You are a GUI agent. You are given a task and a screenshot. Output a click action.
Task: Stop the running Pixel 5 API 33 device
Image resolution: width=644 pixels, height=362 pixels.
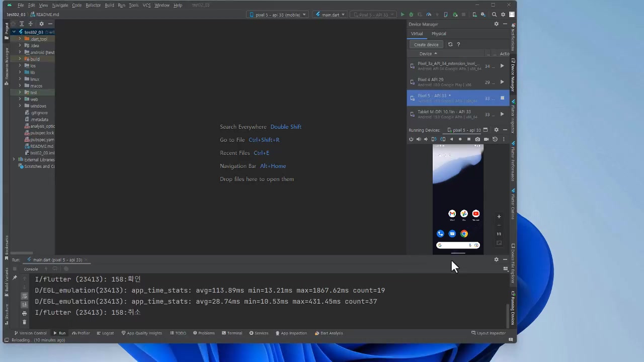point(502,98)
